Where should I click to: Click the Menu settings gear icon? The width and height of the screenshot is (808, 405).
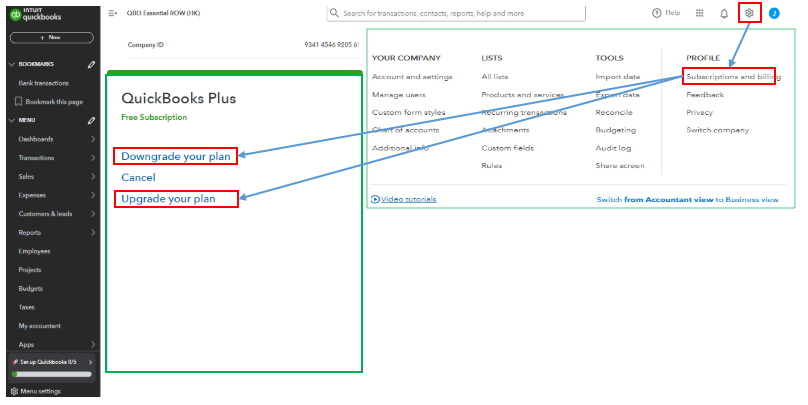14,392
